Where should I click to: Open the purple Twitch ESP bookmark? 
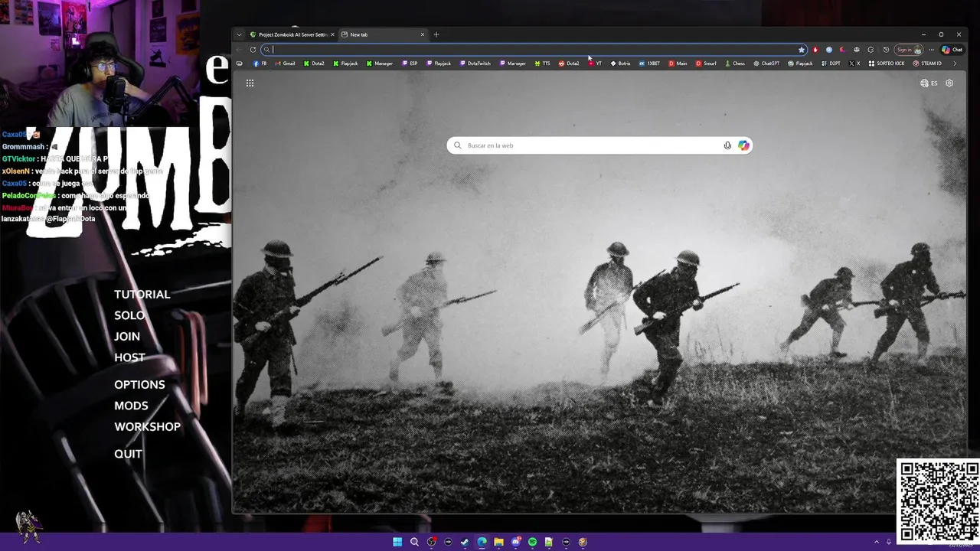click(x=410, y=64)
